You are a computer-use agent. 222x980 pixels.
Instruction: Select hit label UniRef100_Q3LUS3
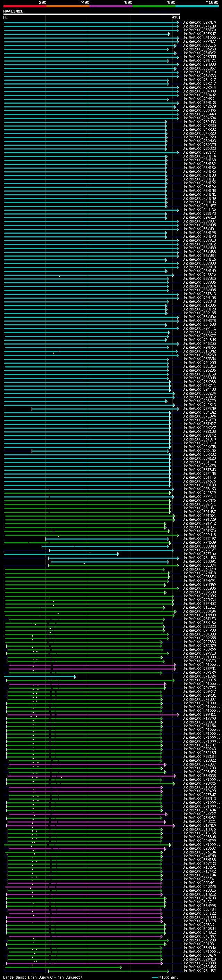pos(199,558)
